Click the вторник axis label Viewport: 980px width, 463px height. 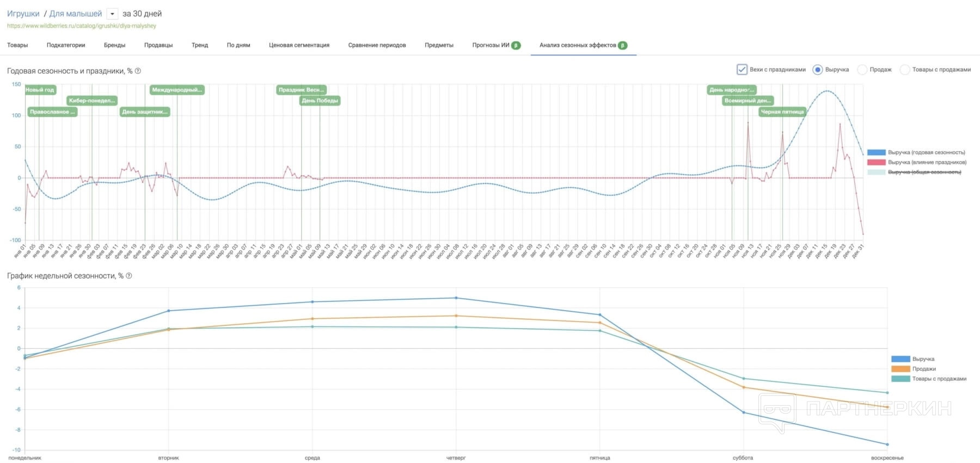(x=169, y=458)
